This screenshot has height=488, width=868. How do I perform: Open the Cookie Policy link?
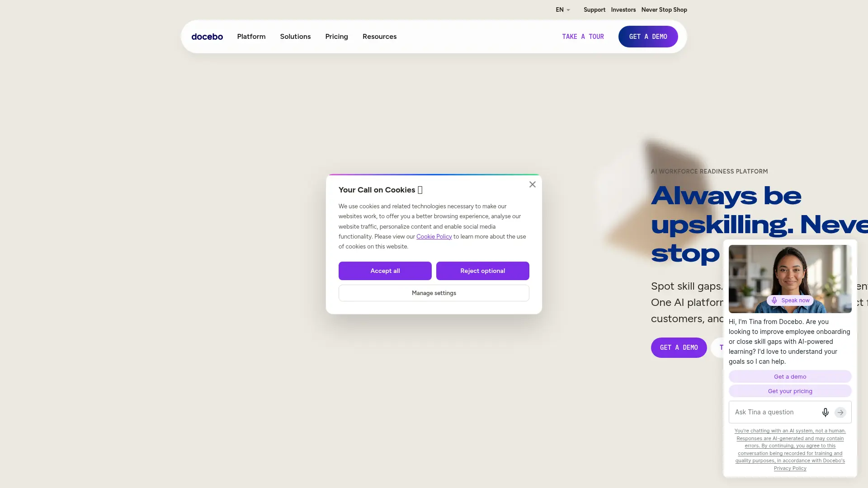434,236
